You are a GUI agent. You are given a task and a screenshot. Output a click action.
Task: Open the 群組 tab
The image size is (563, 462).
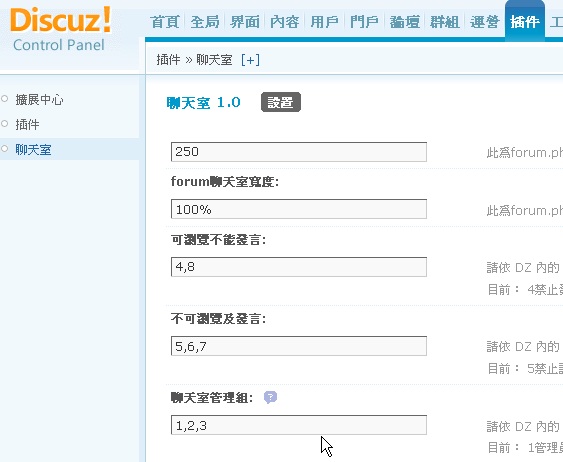[x=444, y=22]
